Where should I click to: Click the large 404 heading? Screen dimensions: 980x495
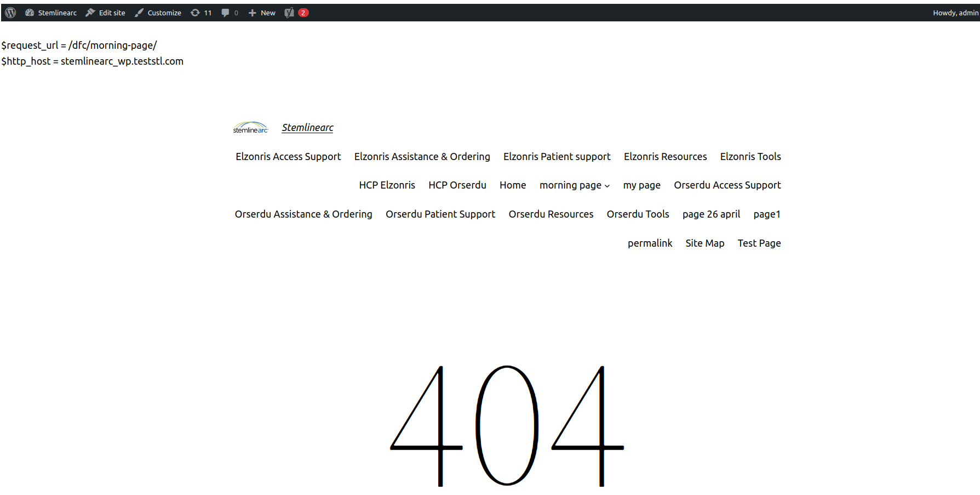click(x=507, y=425)
